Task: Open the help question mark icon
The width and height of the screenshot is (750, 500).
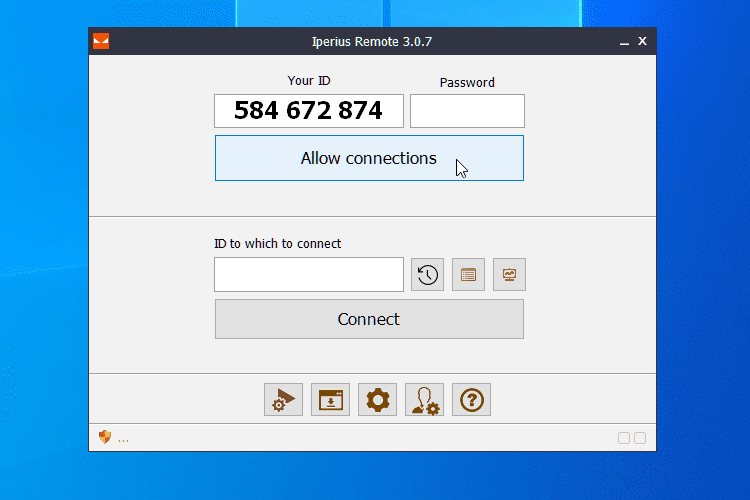Action: click(x=471, y=400)
